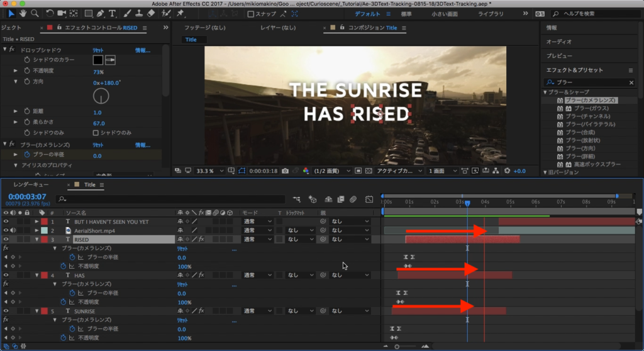This screenshot has width=644, height=351.
Task: Select the Hand tool in the toolbar
Action: pyautogui.click(x=23, y=13)
